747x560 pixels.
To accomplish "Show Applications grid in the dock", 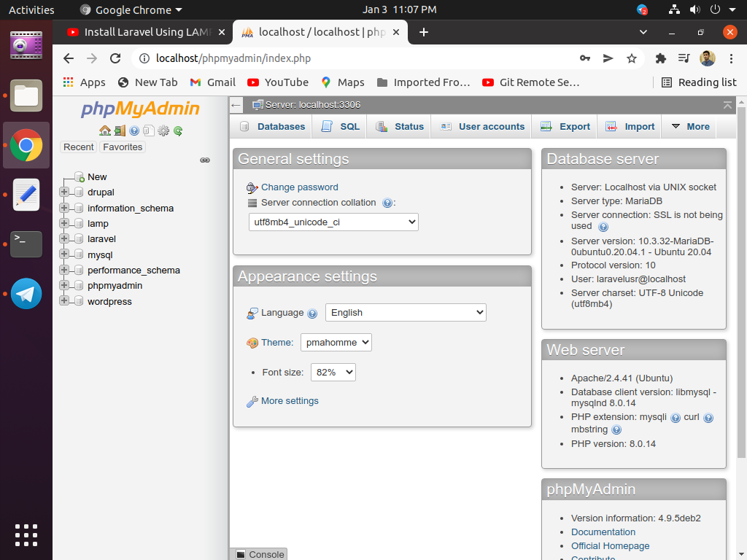I will (26, 535).
